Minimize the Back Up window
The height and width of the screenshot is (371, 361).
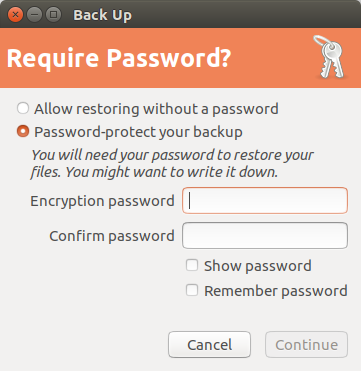[x=34, y=15]
